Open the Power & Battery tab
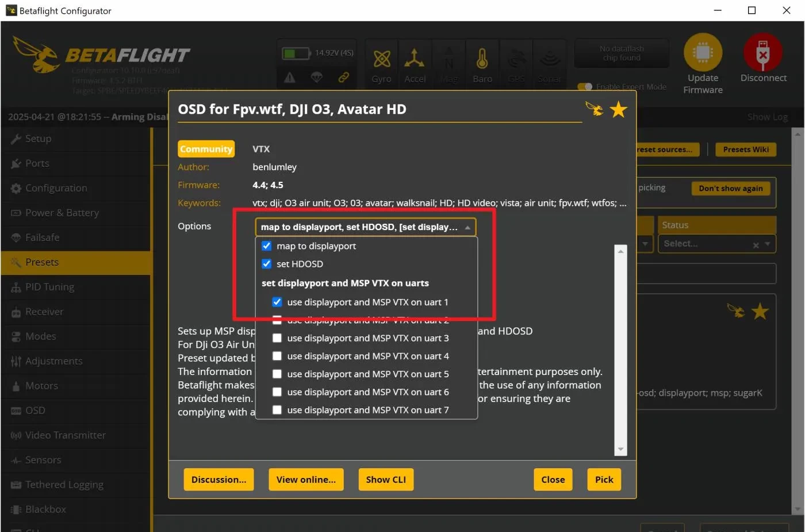 pyautogui.click(x=75, y=213)
